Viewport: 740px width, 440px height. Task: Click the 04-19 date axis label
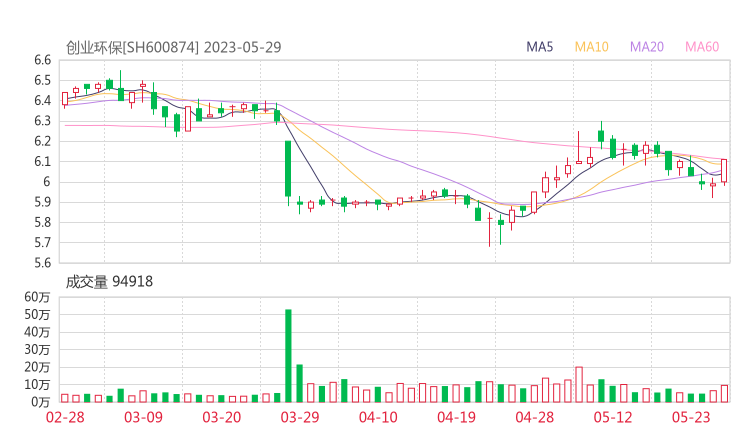click(456, 417)
